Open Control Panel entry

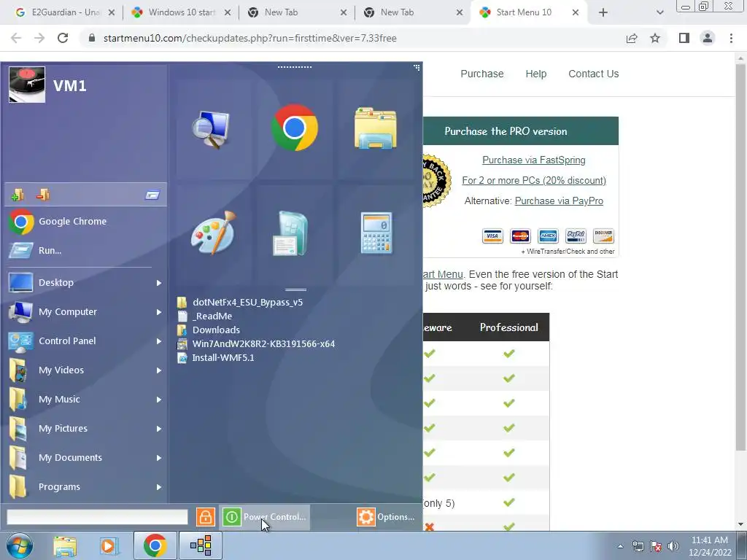[67, 341]
